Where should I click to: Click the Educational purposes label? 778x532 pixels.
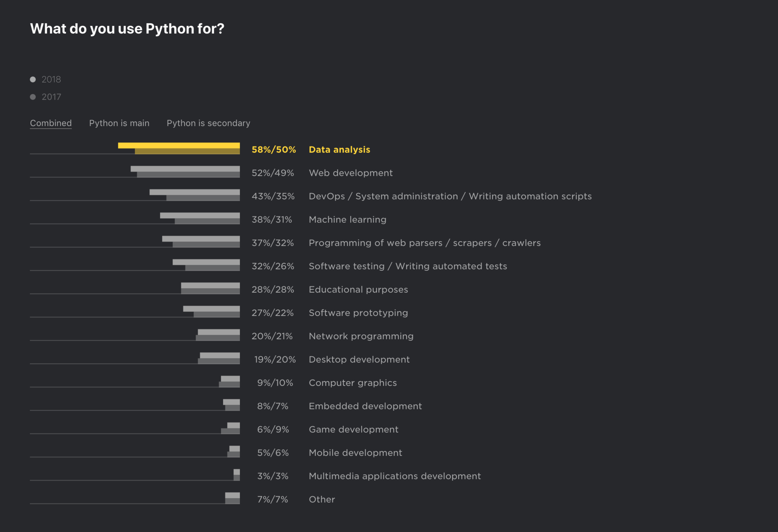click(358, 290)
